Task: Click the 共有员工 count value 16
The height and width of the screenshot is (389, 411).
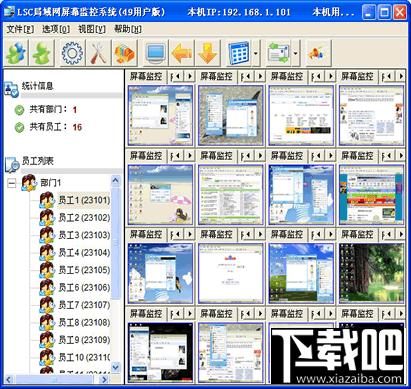Action: (x=77, y=127)
